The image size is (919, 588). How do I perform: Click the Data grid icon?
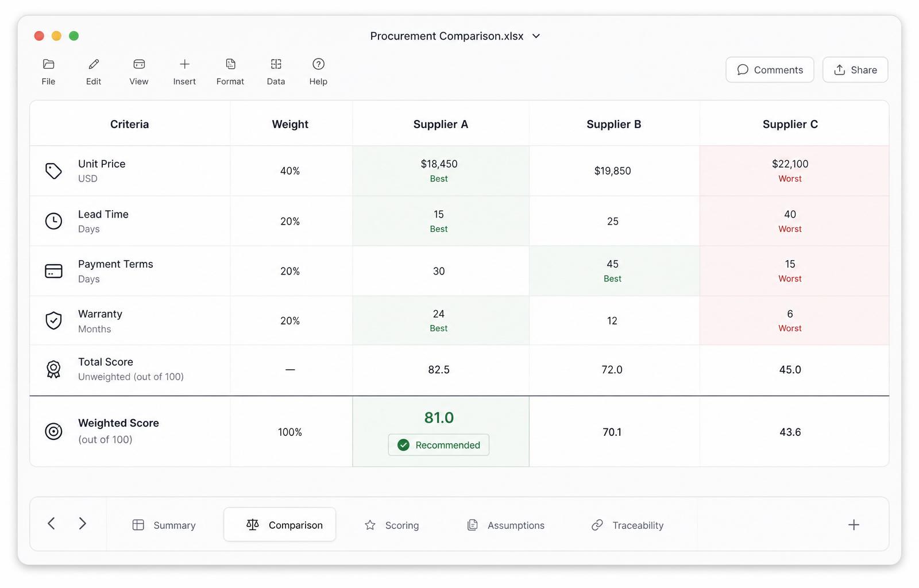coord(276,64)
